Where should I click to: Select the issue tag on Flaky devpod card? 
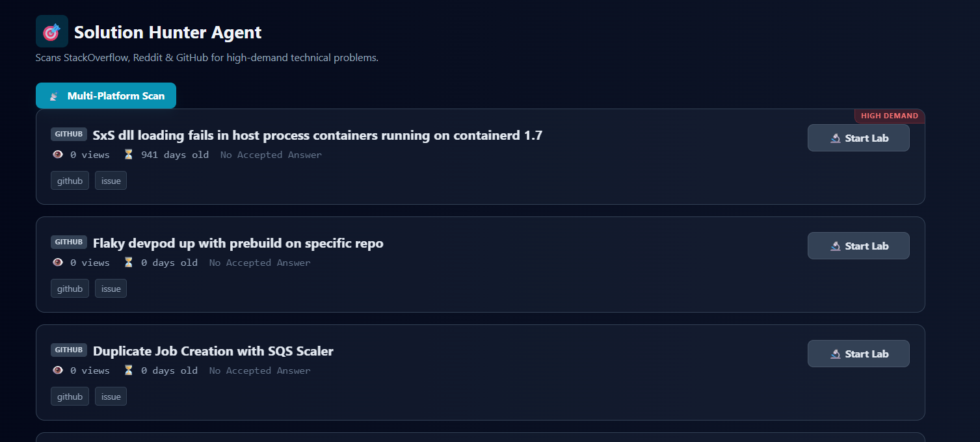(111, 289)
